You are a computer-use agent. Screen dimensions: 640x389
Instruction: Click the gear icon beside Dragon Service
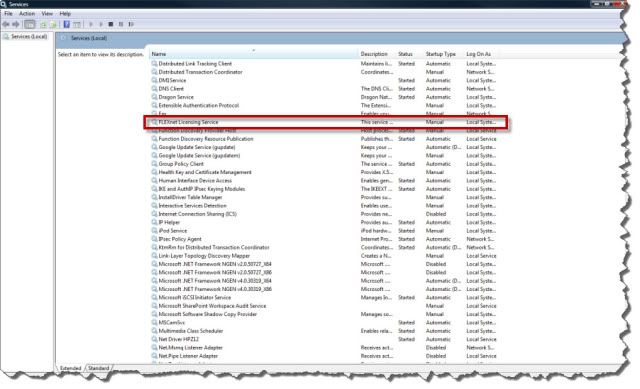(154, 97)
